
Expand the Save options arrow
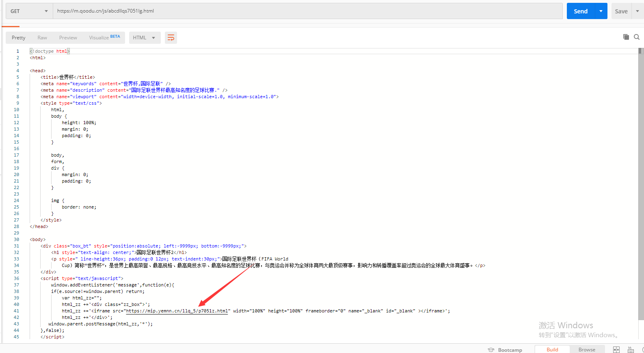pyautogui.click(x=638, y=11)
